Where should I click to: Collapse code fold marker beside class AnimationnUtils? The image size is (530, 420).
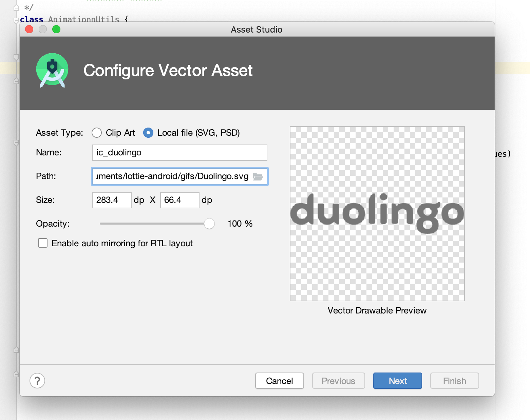16,20
